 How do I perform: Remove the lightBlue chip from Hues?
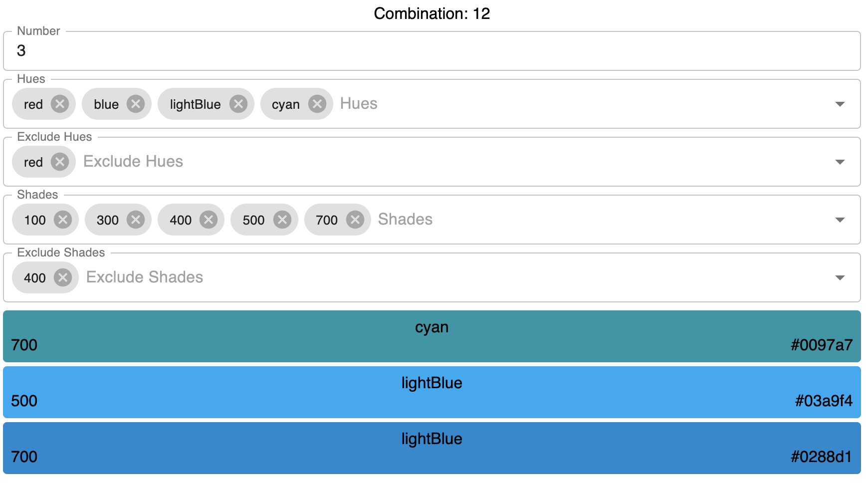tap(238, 104)
